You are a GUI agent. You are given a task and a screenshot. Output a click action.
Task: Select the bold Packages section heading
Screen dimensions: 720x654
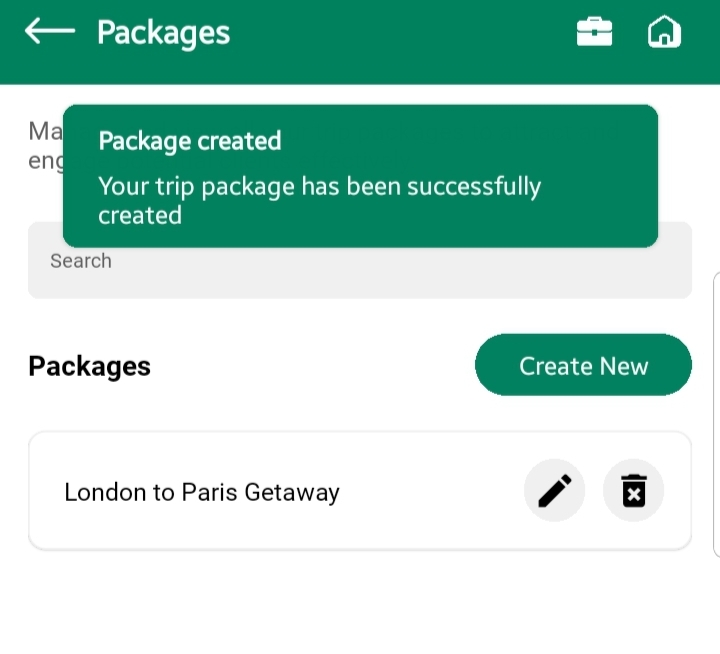point(90,366)
